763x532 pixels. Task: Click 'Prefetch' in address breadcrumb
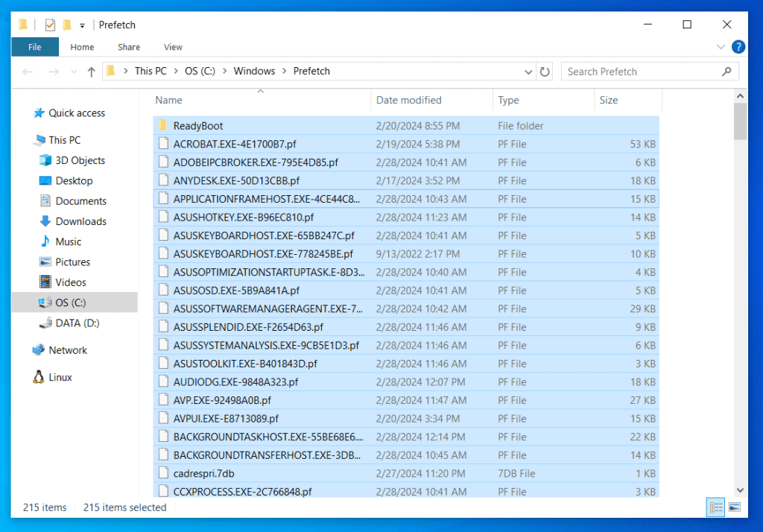coord(311,71)
